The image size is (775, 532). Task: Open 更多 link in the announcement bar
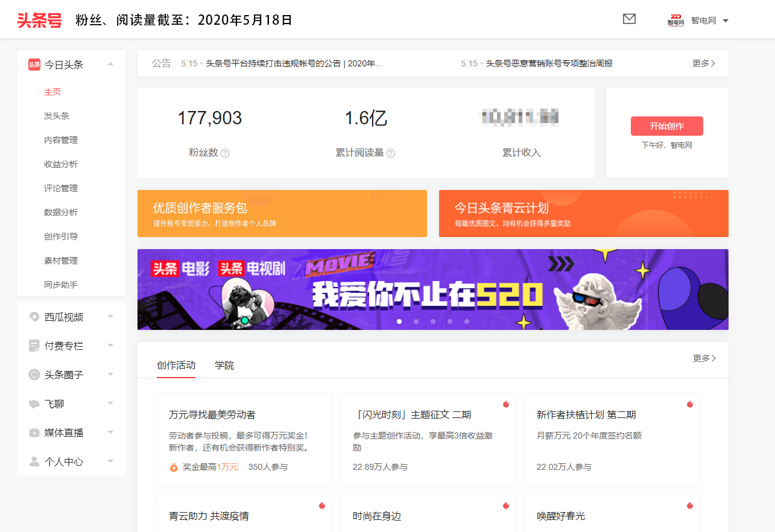(704, 63)
